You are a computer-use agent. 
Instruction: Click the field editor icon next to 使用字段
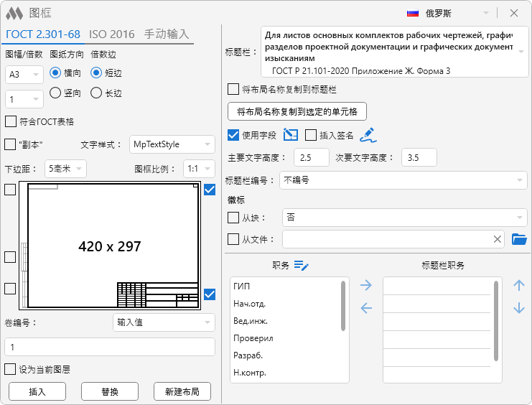(x=290, y=134)
